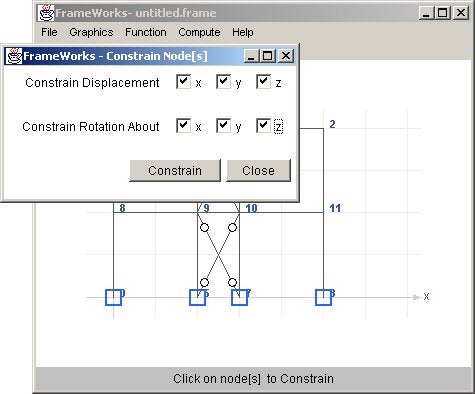Click the Java icon in the Constrain Node dialog title

tap(14, 56)
